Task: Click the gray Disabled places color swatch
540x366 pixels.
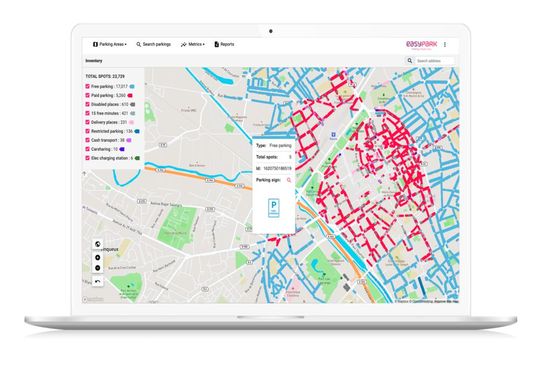Action: coord(133,104)
